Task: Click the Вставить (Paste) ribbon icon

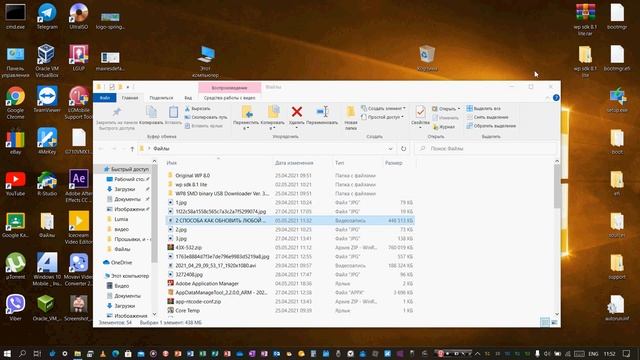Action: click(x=173, y=111)
